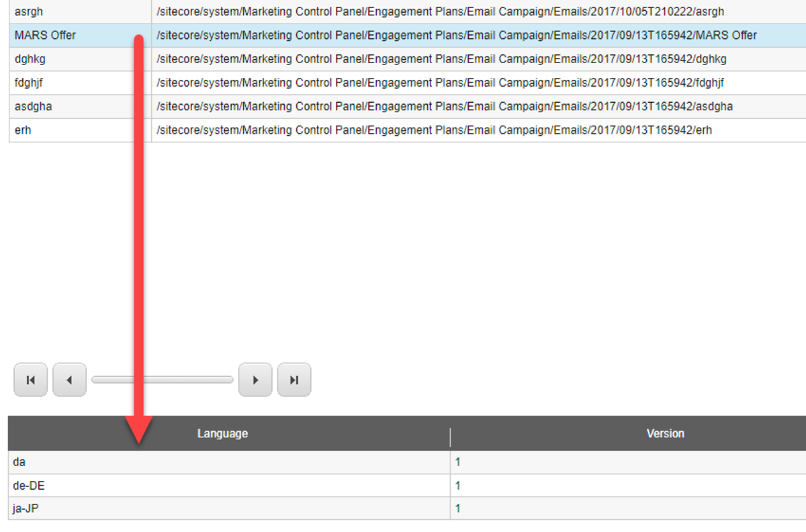Jump to the last page of results
This screenshot has height=532, width=806.
pyautogui.click(x=294, y=380)
